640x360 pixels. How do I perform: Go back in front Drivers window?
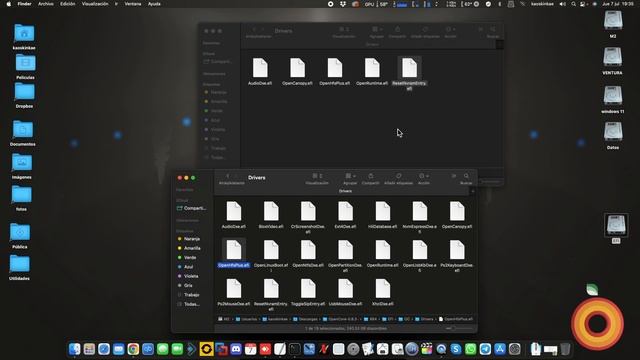(x=228, y=176)
